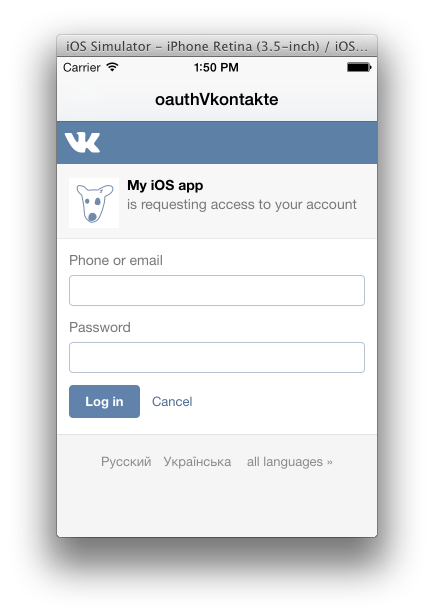Viewport: 434px width, 616px height.
Task: Click the Wi-Fi signal icon in status bar
Action: (x=112, y=67)
